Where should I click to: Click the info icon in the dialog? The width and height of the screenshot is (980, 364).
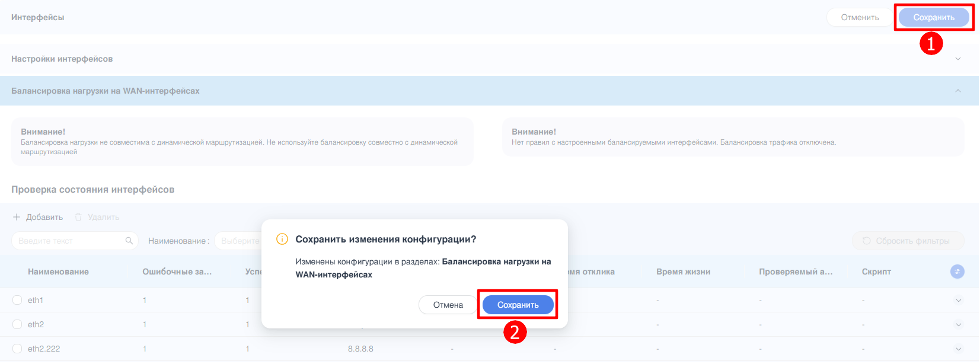282,240
